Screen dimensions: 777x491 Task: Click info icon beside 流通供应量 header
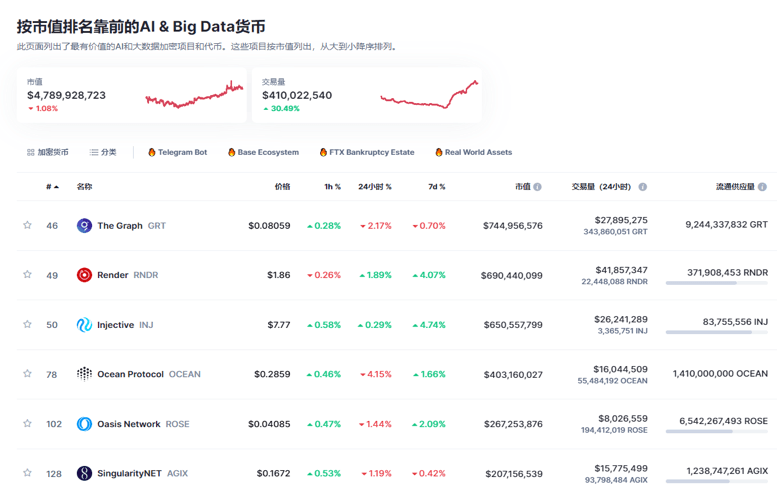pos(763,187)
